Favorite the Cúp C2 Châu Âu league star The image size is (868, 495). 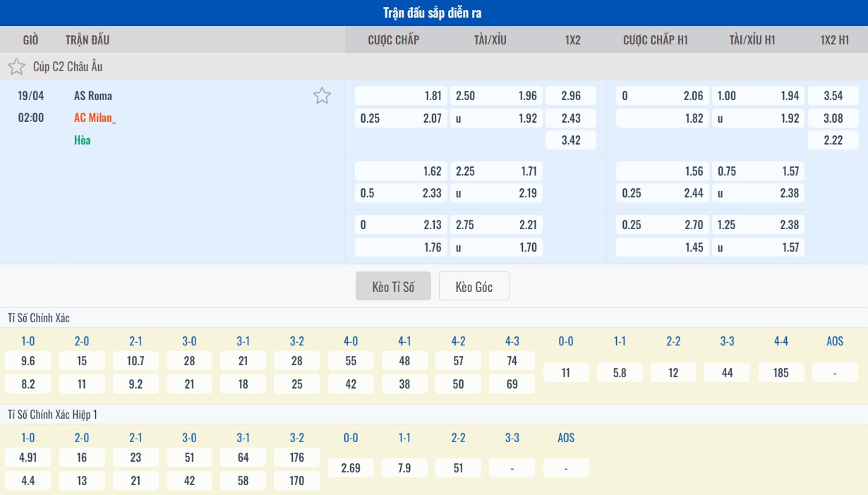[x=16, y=67]
